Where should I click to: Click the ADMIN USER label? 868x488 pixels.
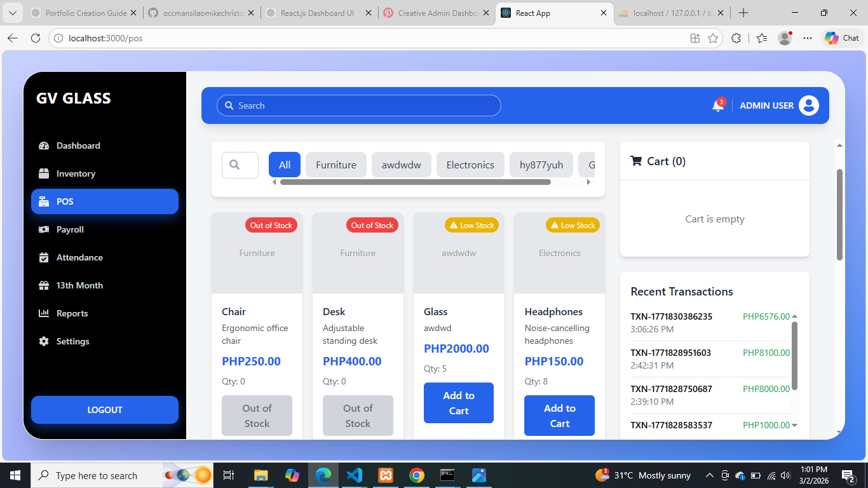point(766,105)
